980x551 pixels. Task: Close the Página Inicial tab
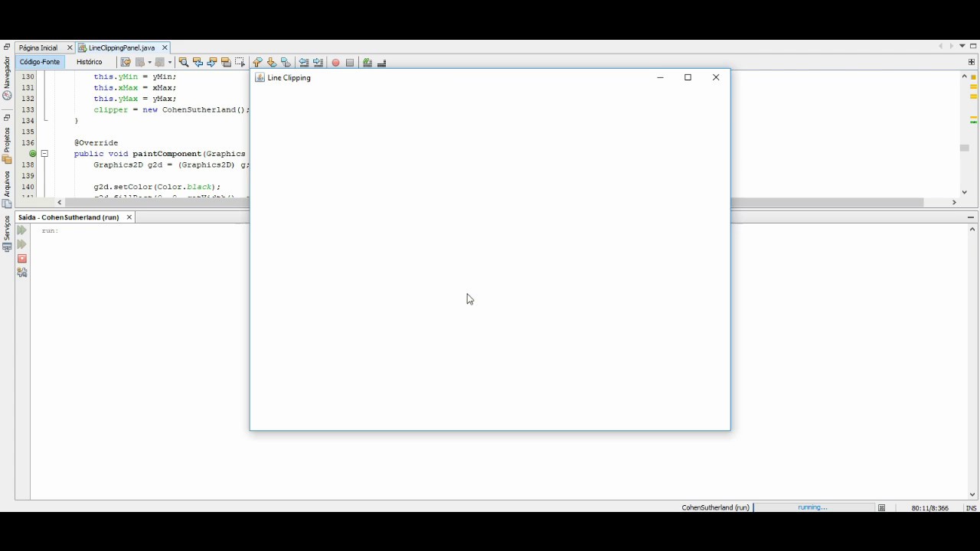click(x=70, y=47)
